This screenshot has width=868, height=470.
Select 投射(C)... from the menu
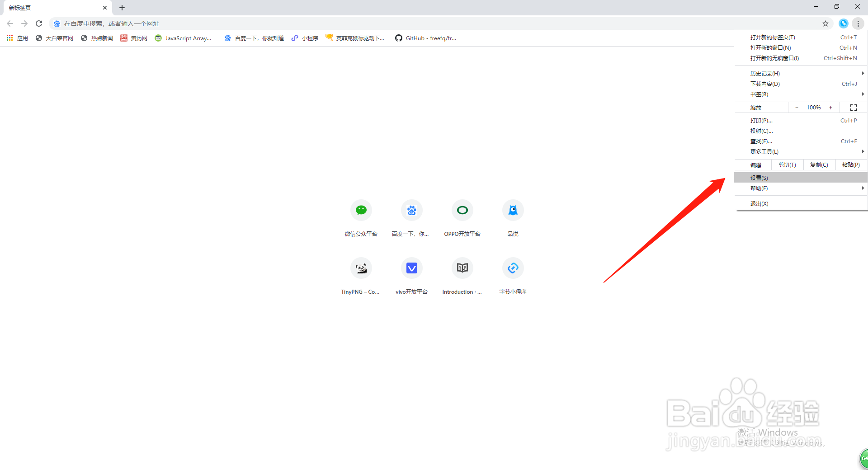pos(801,131)
